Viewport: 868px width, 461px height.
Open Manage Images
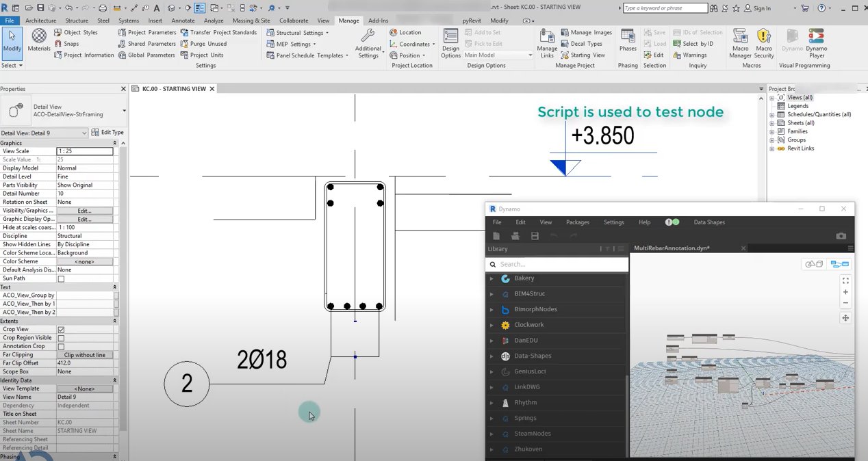[x=587, y=32]
